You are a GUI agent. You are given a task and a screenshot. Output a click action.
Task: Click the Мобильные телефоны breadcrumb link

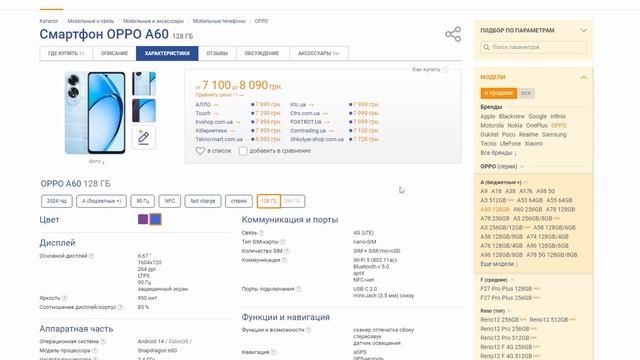point(219,21)
